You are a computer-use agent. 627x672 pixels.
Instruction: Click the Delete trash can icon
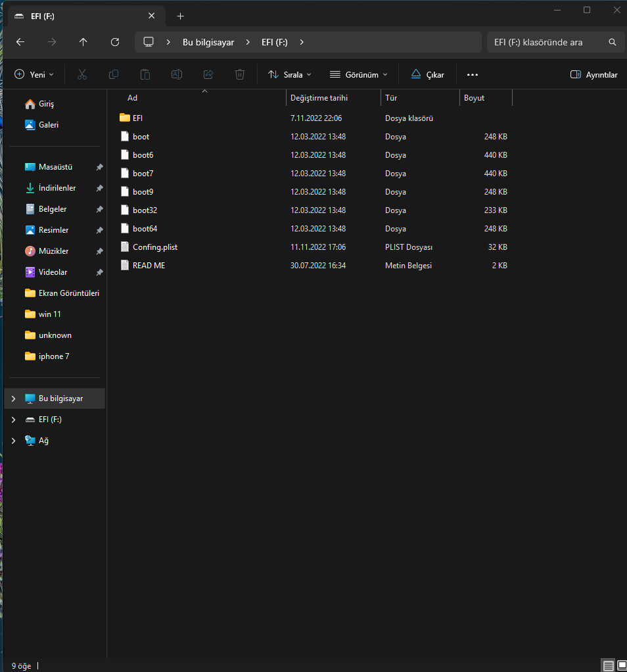(240, 75)
